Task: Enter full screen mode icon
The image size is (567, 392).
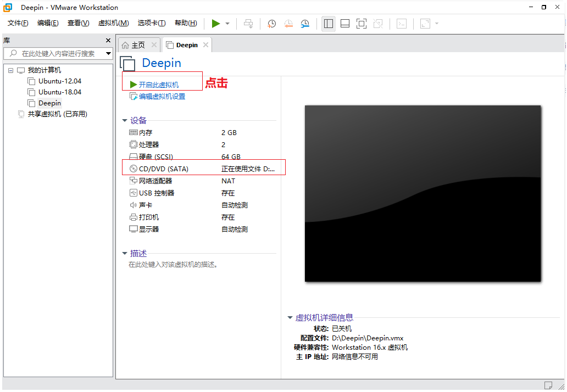Action: click(362, 24)
